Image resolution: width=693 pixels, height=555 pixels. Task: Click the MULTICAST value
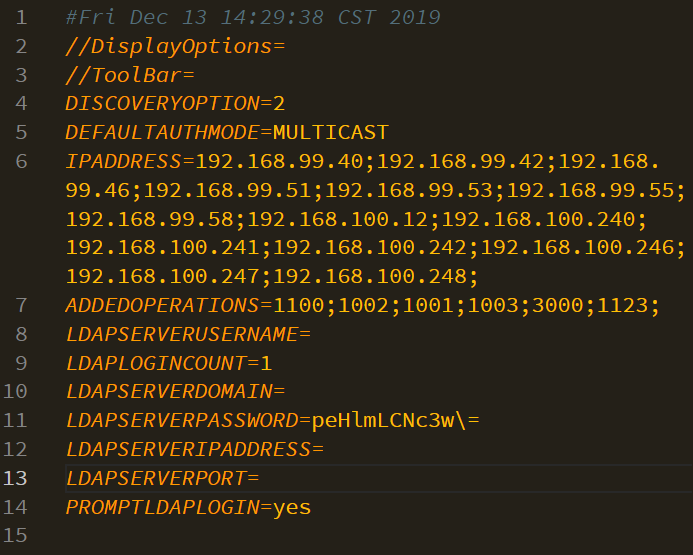coord(330,132)
